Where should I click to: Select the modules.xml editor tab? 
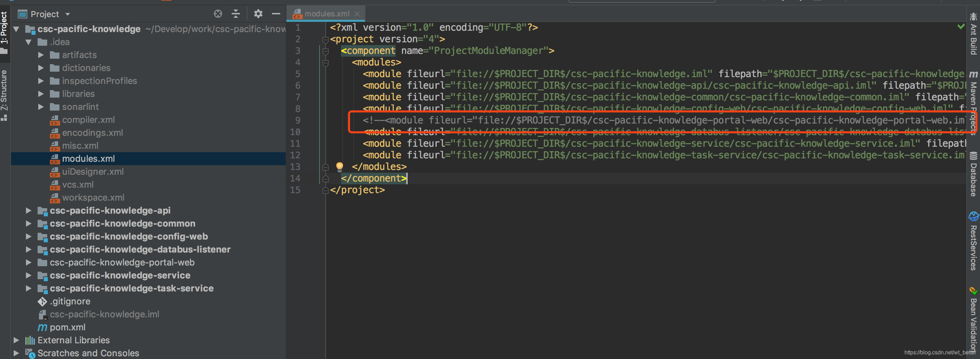pyautogui.click(x=326, y=14)
